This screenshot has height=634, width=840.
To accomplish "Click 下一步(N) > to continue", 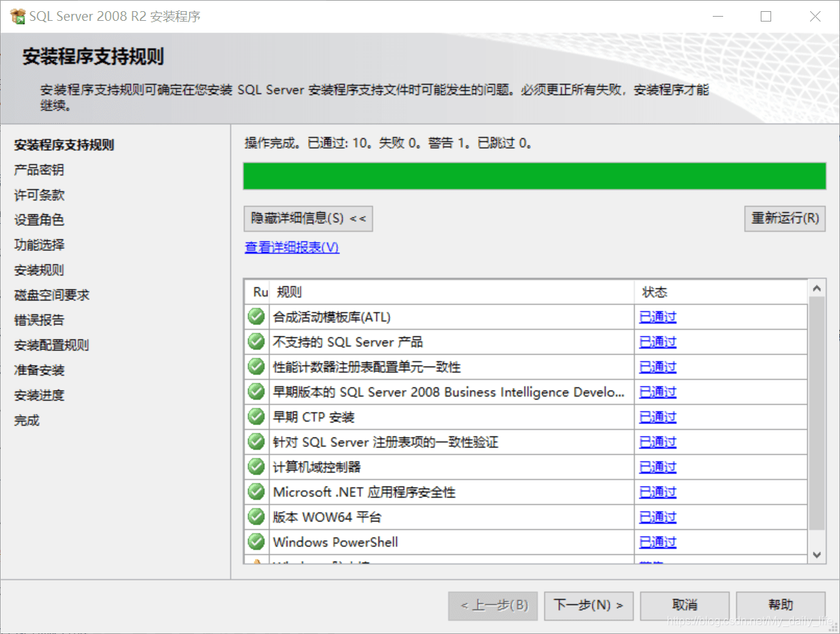I will click(x=588, y=605).
